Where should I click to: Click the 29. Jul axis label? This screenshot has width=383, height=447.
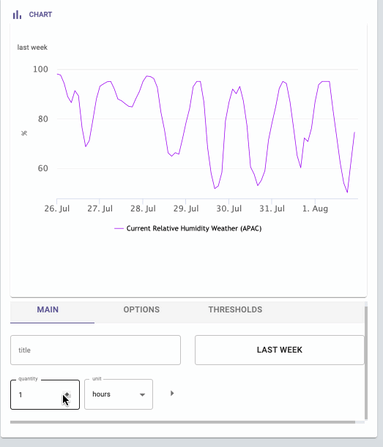click(186, 209)
